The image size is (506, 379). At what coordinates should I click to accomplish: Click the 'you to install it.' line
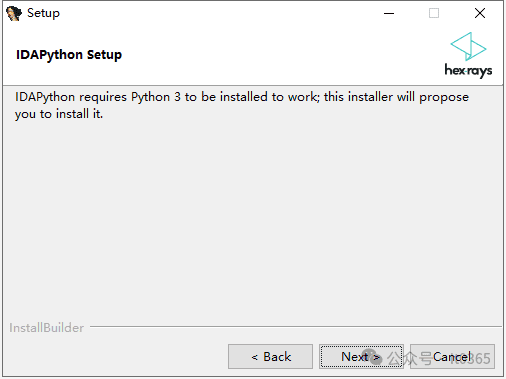[x=59, y=114]
